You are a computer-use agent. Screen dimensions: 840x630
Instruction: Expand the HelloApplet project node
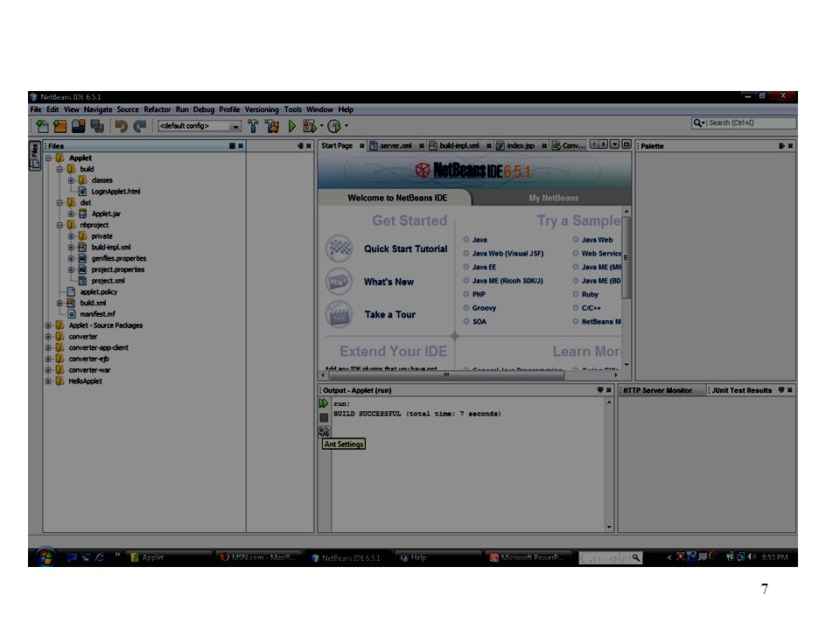49,381
